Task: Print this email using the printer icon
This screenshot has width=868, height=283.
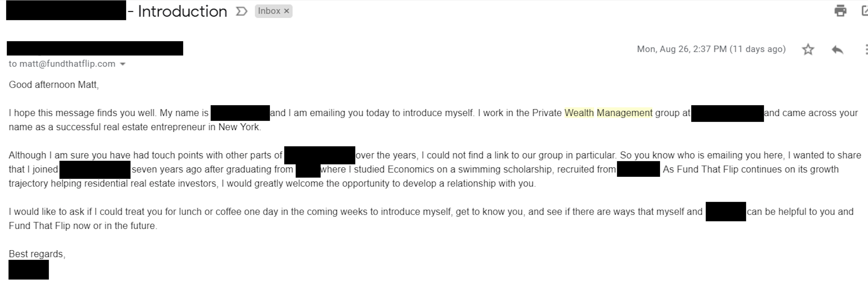Action: [x=840, y=11]
